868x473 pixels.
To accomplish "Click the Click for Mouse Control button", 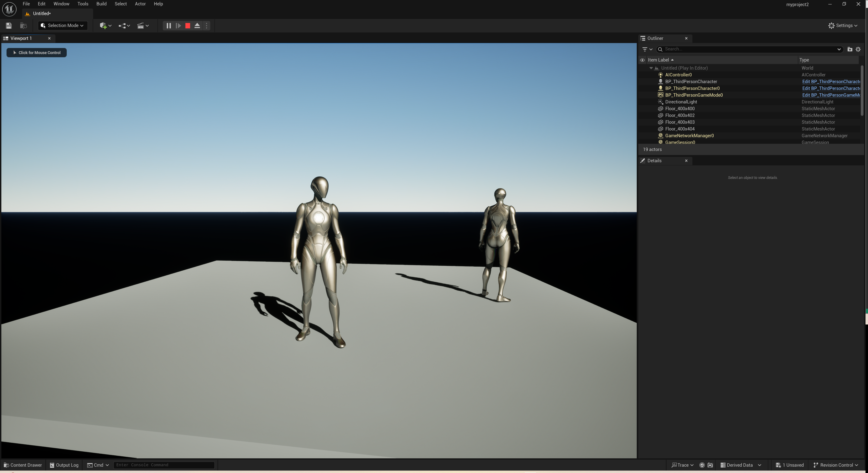I will pyautogui.click(x=36, y=53).
